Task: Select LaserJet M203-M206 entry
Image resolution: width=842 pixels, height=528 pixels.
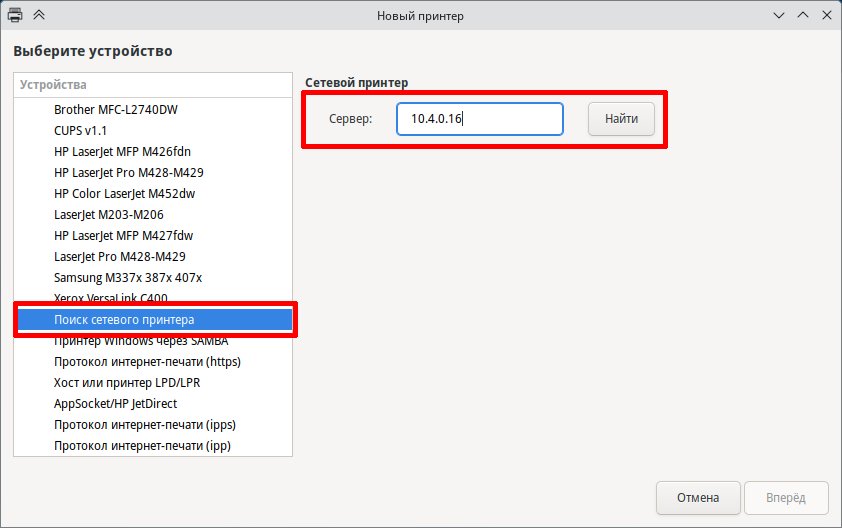Action: coord(108,214)
